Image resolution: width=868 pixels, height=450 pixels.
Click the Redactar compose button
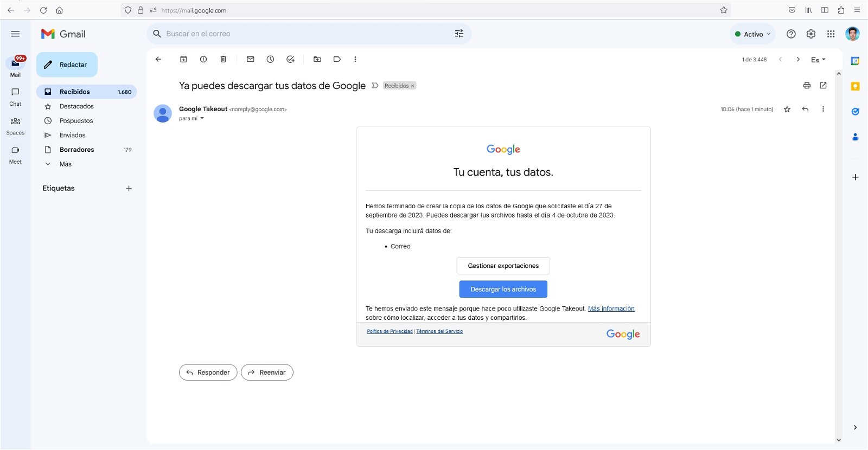(x=67, y=65)
